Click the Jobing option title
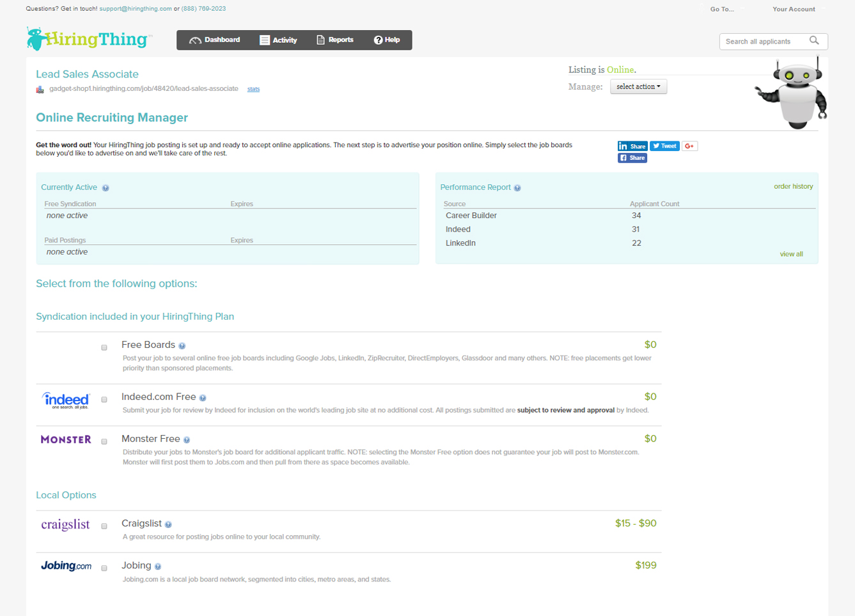 pos(136,565)
